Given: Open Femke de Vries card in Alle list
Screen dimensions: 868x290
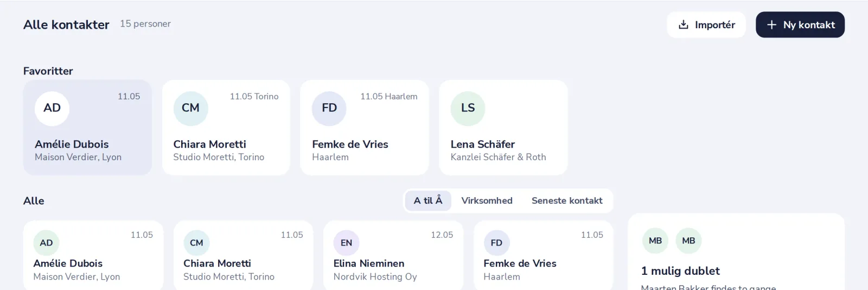Looking at the screenshot, I should [544, 255].
